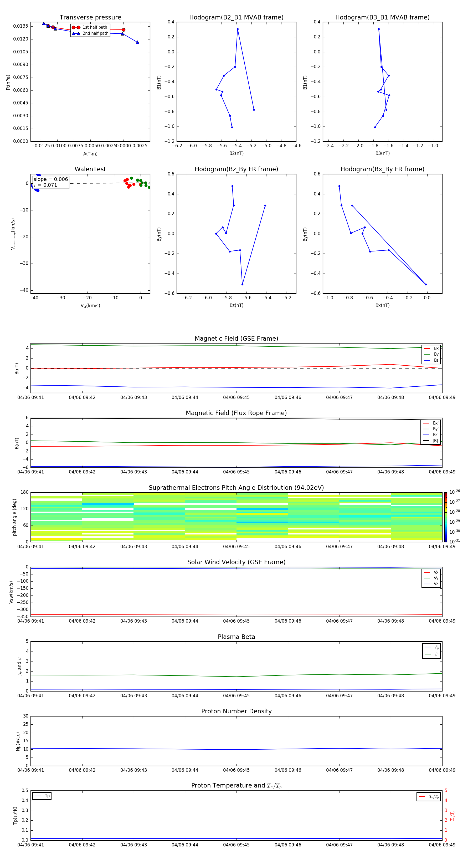473x868 pixels.
Task: Click the "Vremaining(km/s)" y-axis label
Action: point(13,234)
